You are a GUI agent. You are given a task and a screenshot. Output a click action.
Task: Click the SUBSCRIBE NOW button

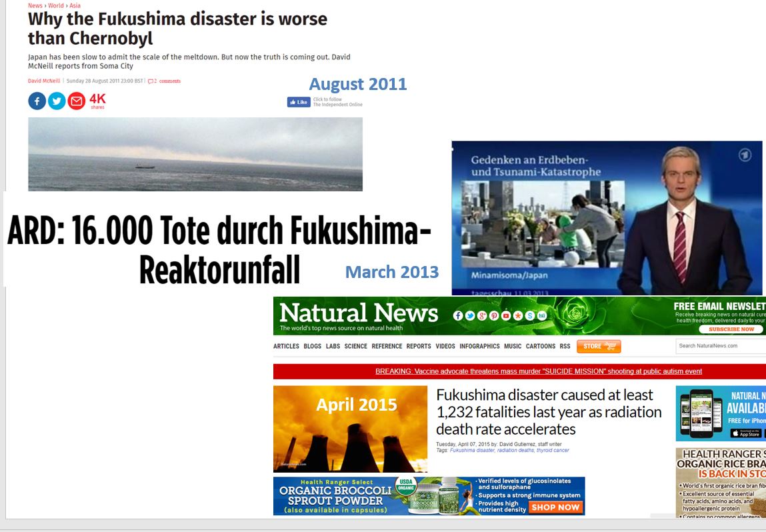pyautogui.click(x=731, y=329)
